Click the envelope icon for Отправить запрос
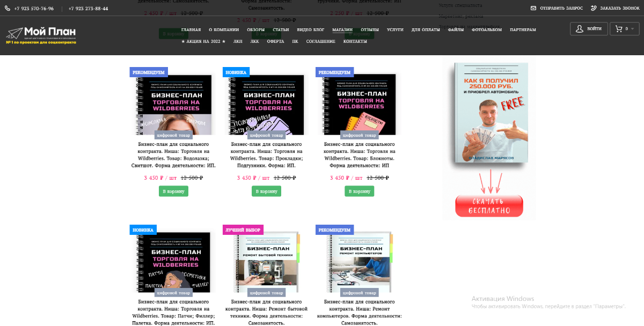 point(533,8)
